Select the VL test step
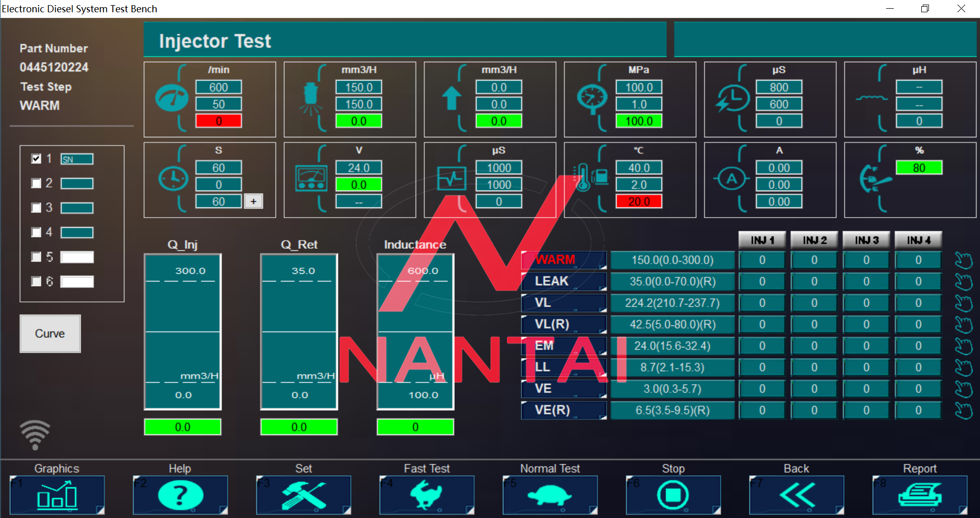 (x=563, y=303)
